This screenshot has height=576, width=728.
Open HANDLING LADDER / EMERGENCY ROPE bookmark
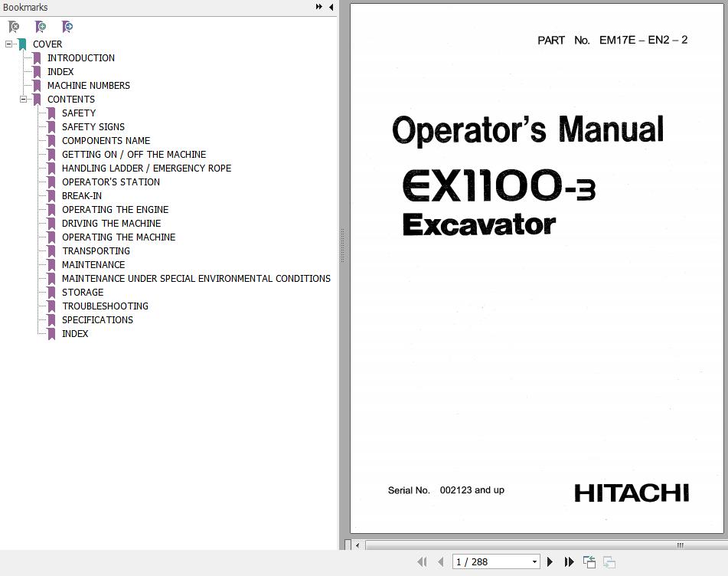[147, 169]
